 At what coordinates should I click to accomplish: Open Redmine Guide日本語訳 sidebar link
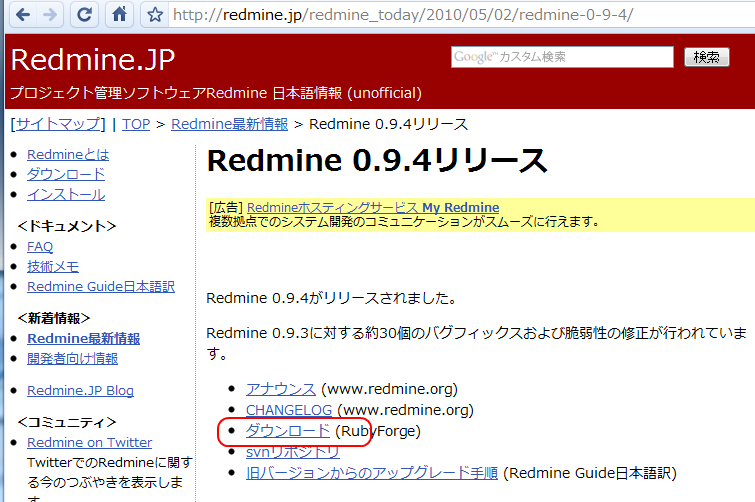[101, 286]
